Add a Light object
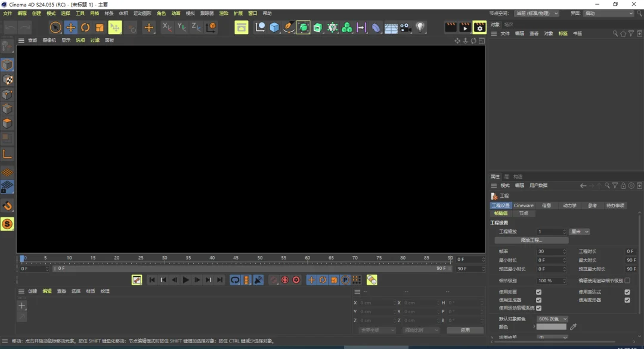Screen dimensions: 644x349 pyautogui.click(x=420, y=27)
